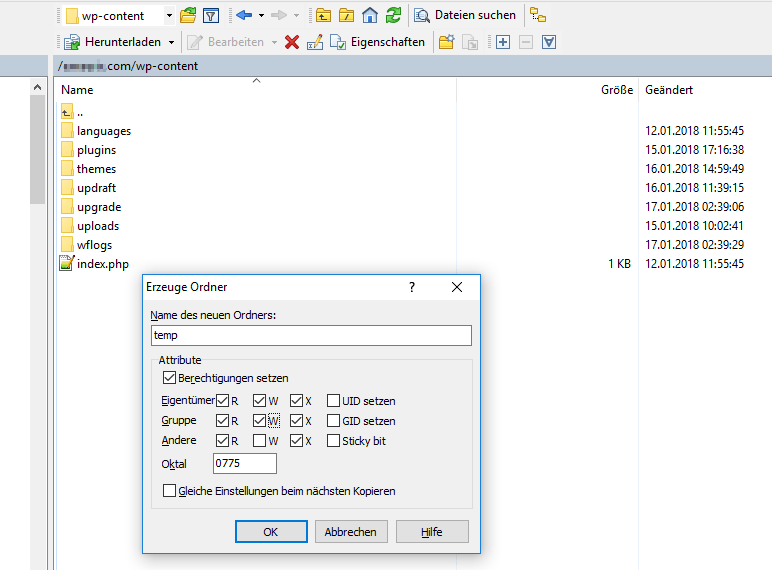Close the Erzeuge Ordner dialog
772x570 pixels.
(457, 287)
